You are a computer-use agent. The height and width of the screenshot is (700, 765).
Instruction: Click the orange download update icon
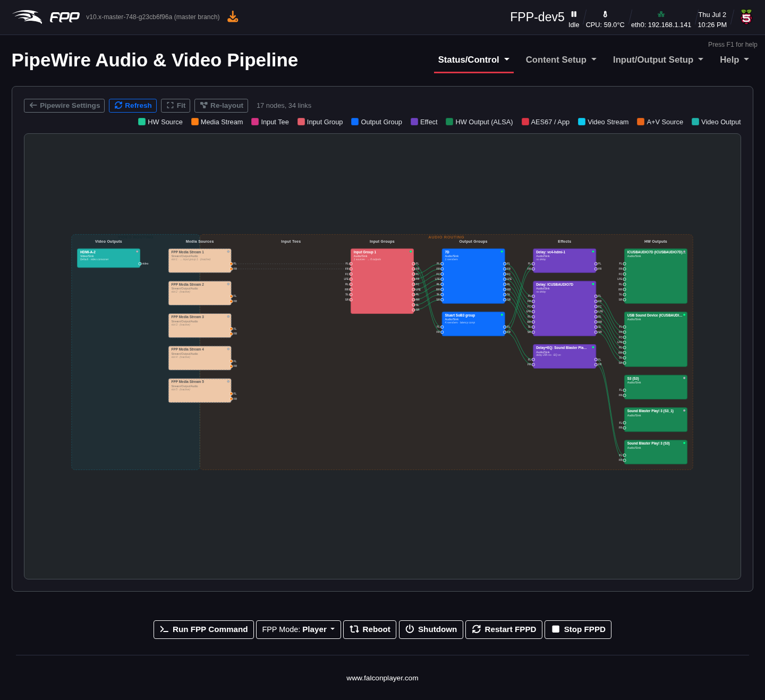click(x=233, y=17)
